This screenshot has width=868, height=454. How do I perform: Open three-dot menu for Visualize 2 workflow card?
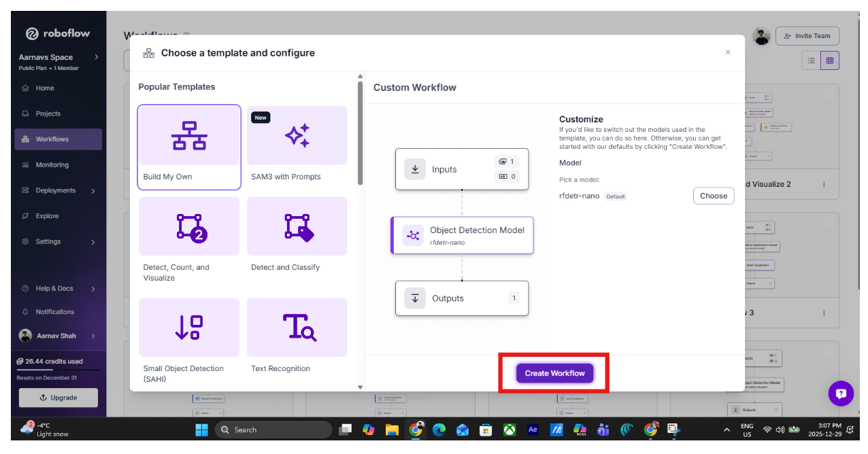point(824,184)
